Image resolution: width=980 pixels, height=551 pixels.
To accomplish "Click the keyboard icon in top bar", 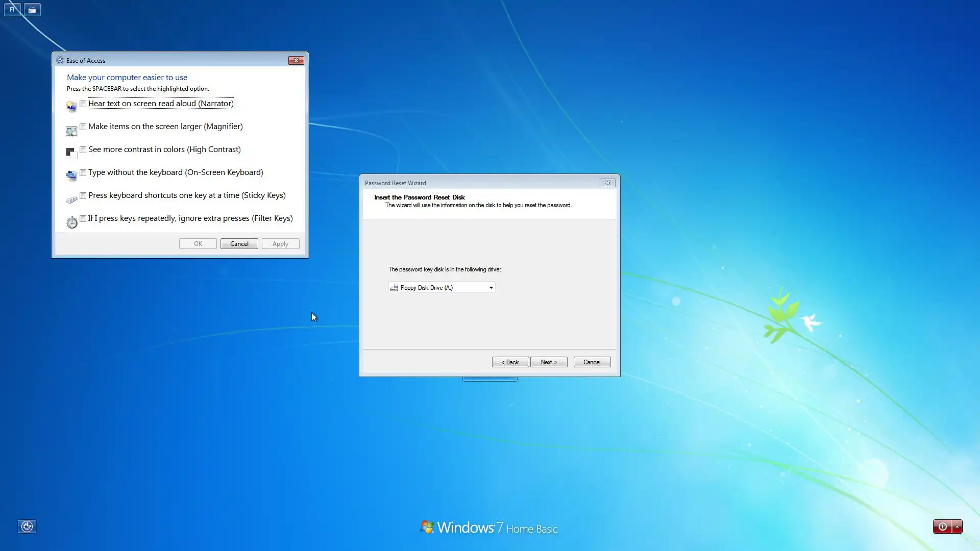I will click(x=32, y=10).
